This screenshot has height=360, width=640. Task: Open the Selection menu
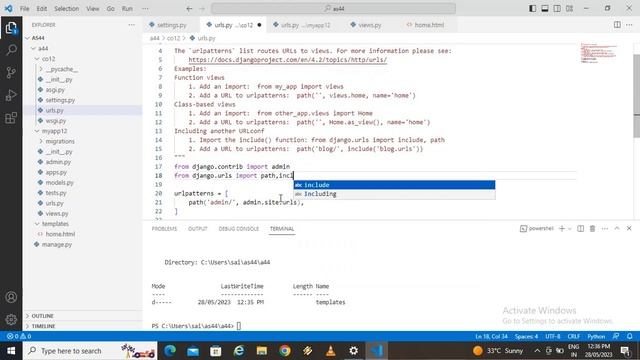point(67,9)
